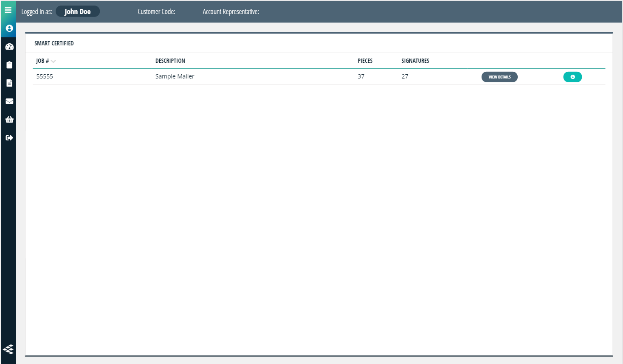Open the clipboard jobs icon
The image size is (623, 364).
pos(9,65)
